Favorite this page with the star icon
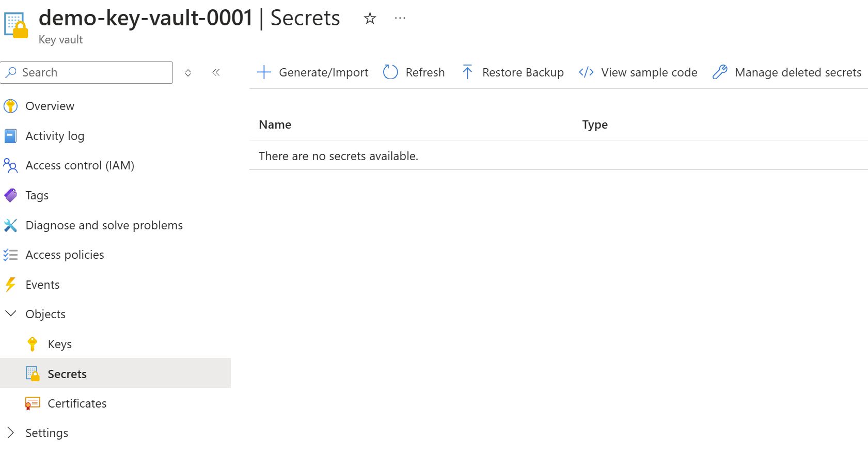The image size is (868, 453). point(370,19)
